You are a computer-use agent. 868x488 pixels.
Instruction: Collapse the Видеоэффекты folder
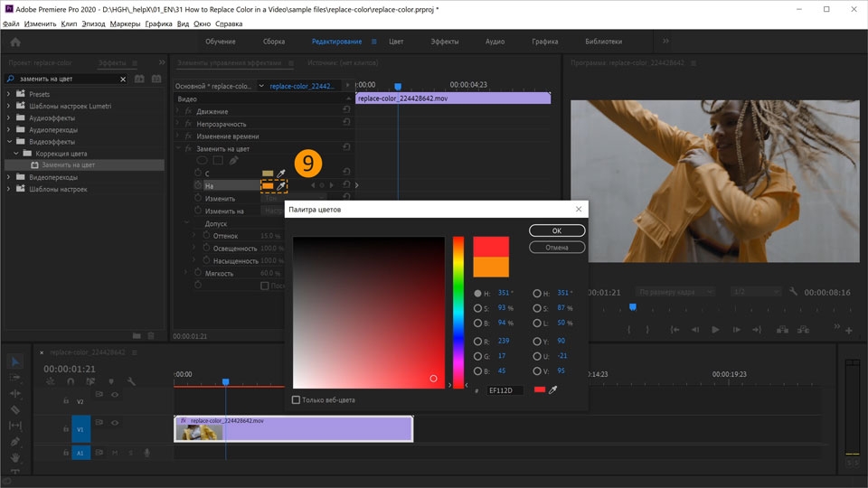10,142
